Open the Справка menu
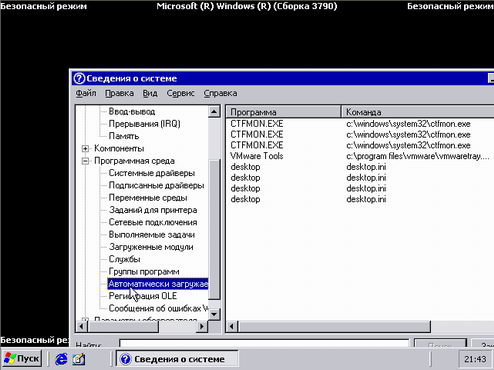494x370 pixels. point(220,93)
